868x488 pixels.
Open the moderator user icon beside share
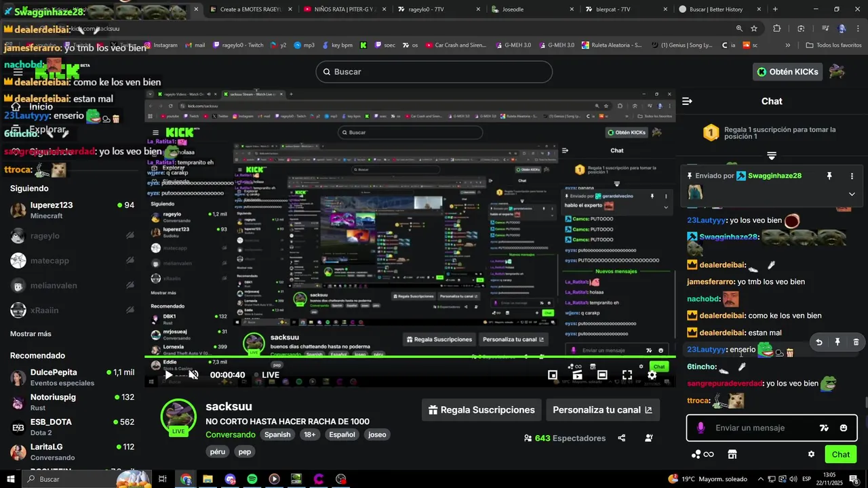pyautogui.click(x=649, y=438)
